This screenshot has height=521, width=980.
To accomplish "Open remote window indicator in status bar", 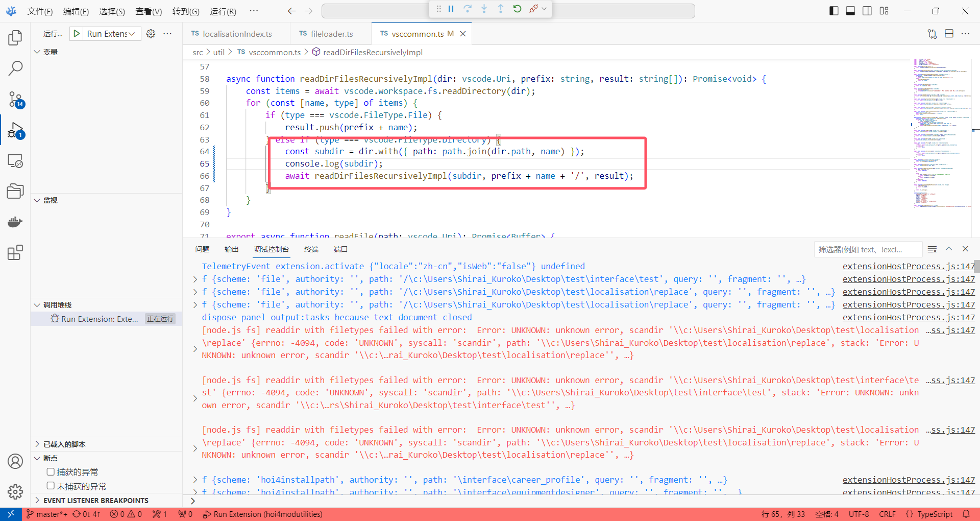I will pyautogui.click(x=11, y=514).
